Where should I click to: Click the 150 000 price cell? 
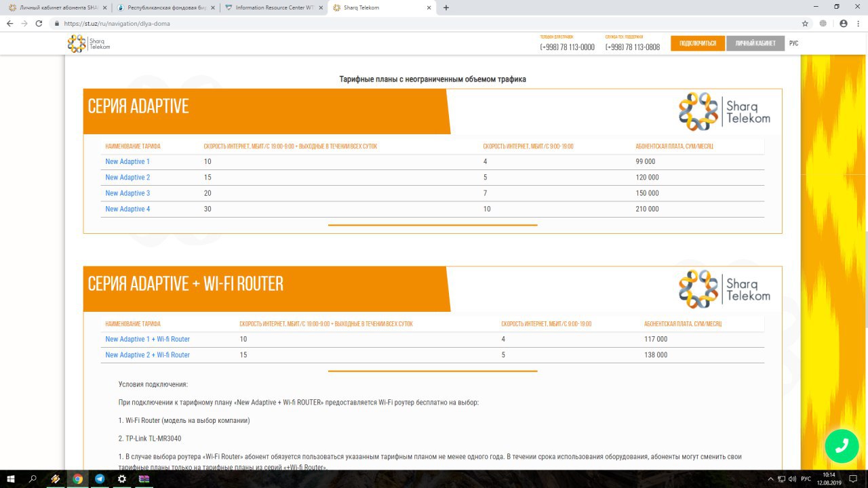(x=647, y=193)
